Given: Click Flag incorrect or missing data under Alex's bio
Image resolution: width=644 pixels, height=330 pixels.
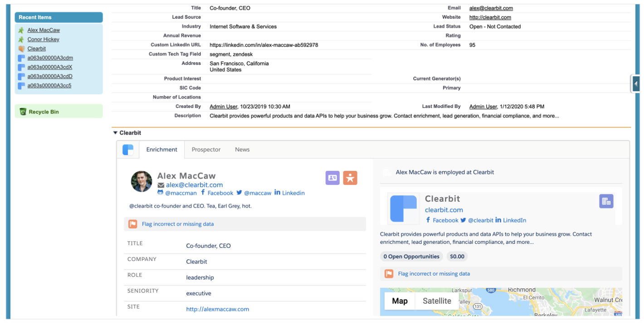Looking at the screenshot, I should click(x=178, y=224).
